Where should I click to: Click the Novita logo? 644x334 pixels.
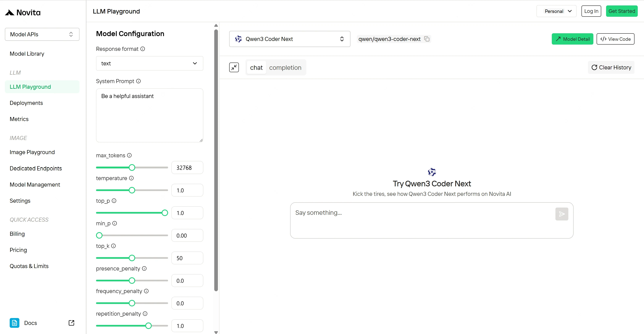(x=23, y=12)
